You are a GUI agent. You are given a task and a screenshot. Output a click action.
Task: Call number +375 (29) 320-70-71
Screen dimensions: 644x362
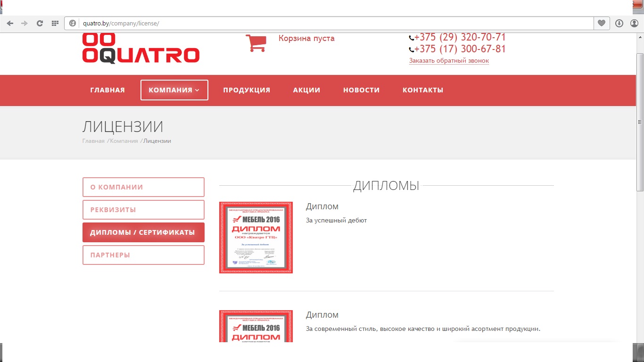click(460, 37)
